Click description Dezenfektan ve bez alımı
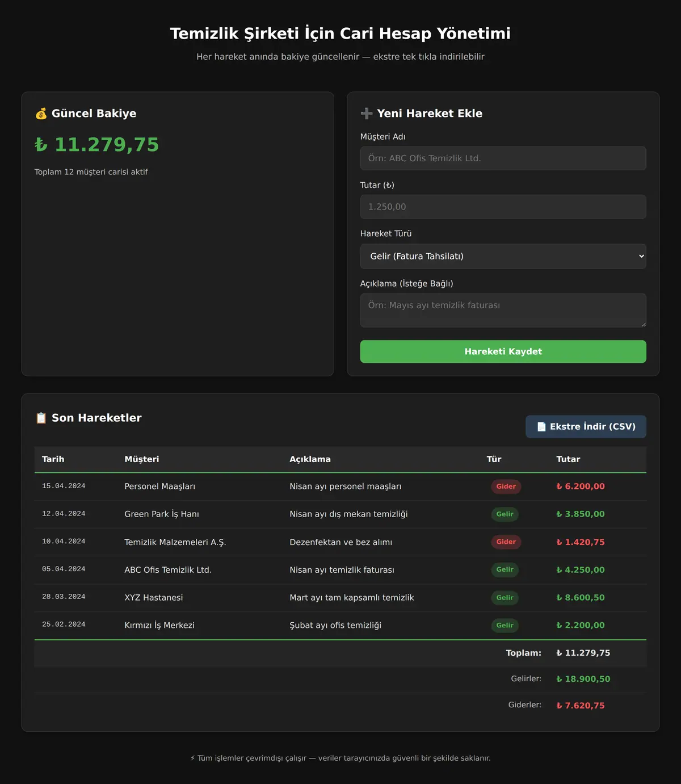Viewport: 681px width, 784px height. click(x=341, y=542)
